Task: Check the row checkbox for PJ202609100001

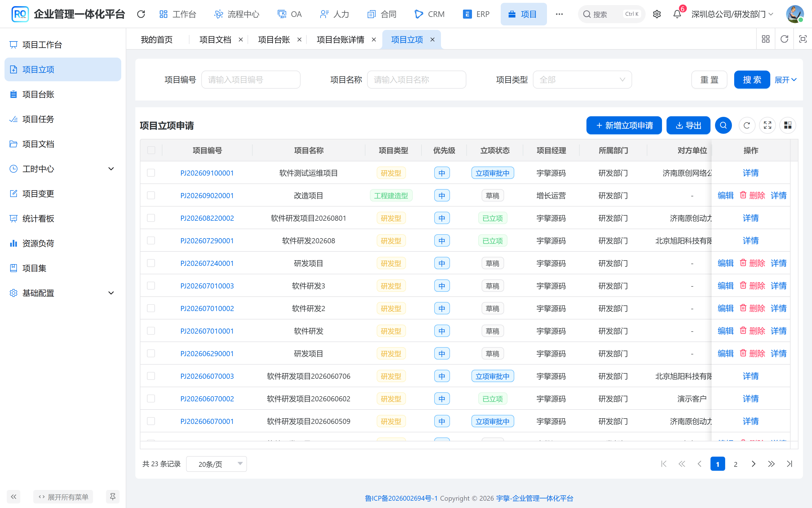Action: pos(151,173)
